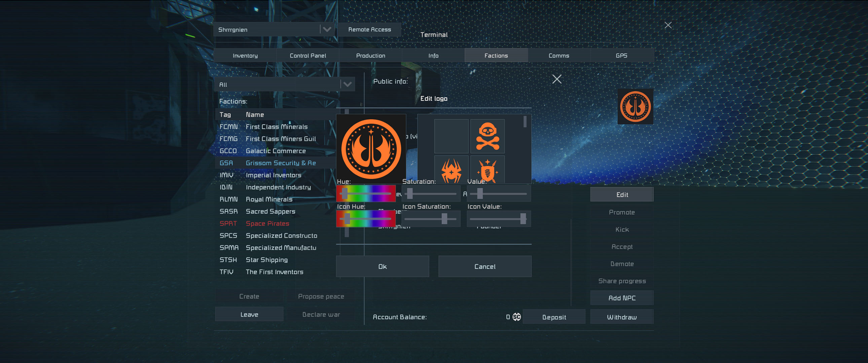Open the All factions filter dropdown

pos(347,84)
